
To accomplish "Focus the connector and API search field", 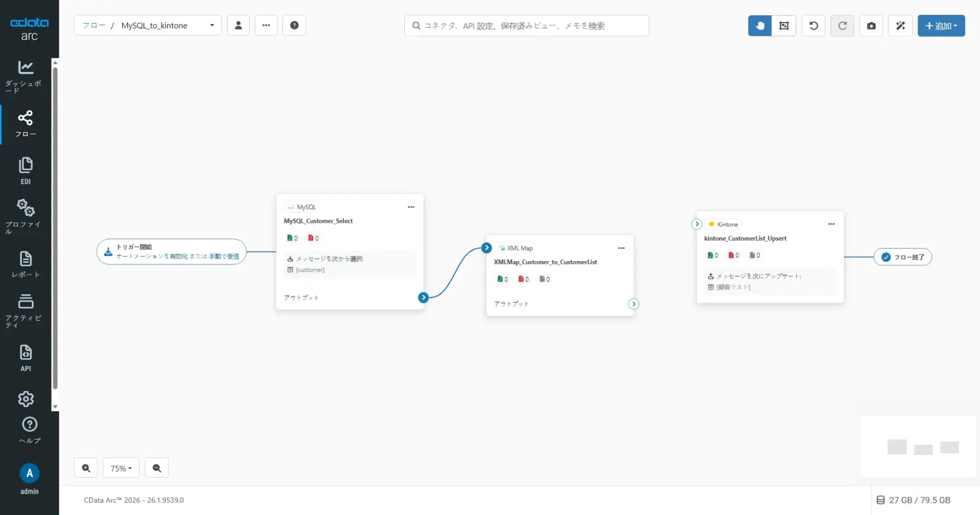I will pyautogui.click(x=527, y=25).
